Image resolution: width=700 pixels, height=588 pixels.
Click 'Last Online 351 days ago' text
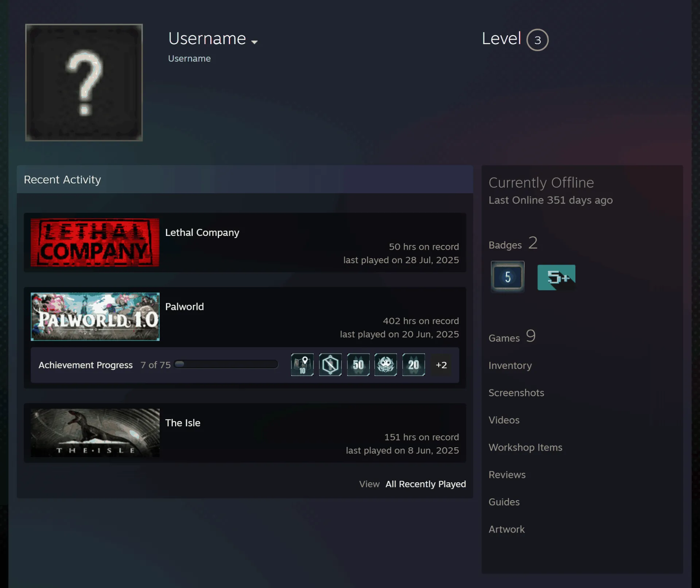pos(551,200)
